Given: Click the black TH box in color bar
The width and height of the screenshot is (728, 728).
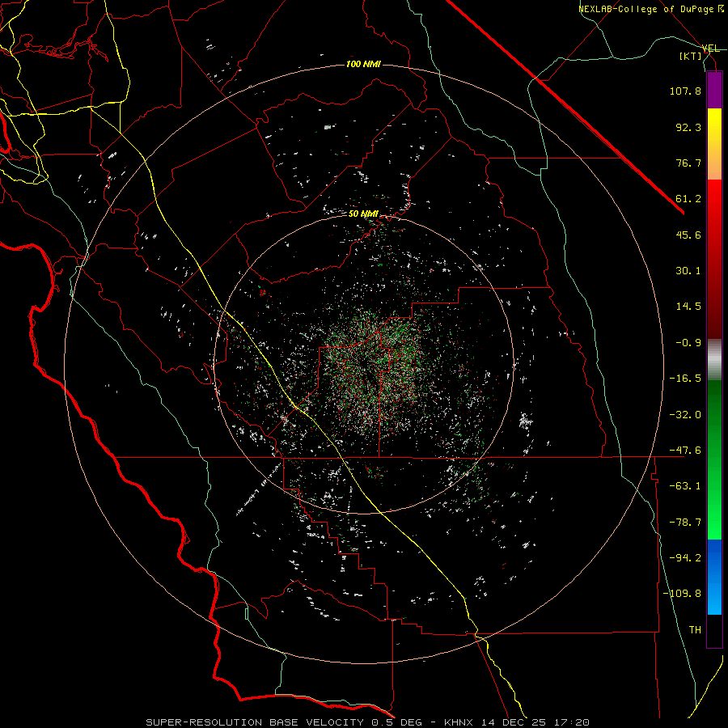Looking at the screenshot, I should point(714,631).
